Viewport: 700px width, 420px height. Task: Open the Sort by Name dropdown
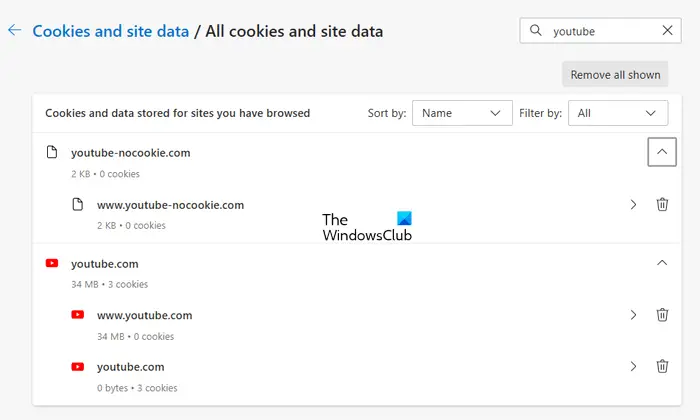coord(462,113)
